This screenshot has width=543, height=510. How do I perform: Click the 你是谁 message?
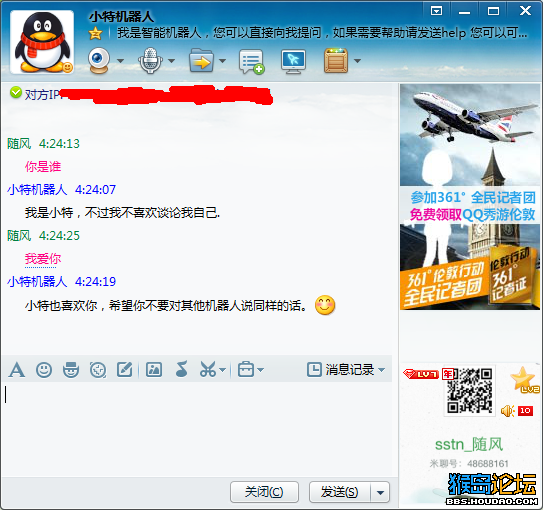[x=43, y=167]
